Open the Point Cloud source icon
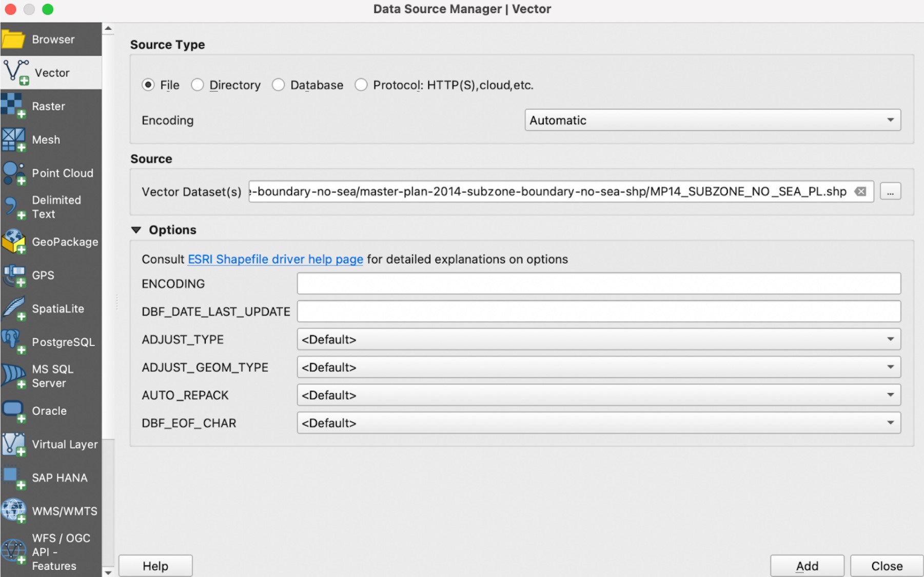The height and width of the screenshot is (577, 924). click(13, 173)
